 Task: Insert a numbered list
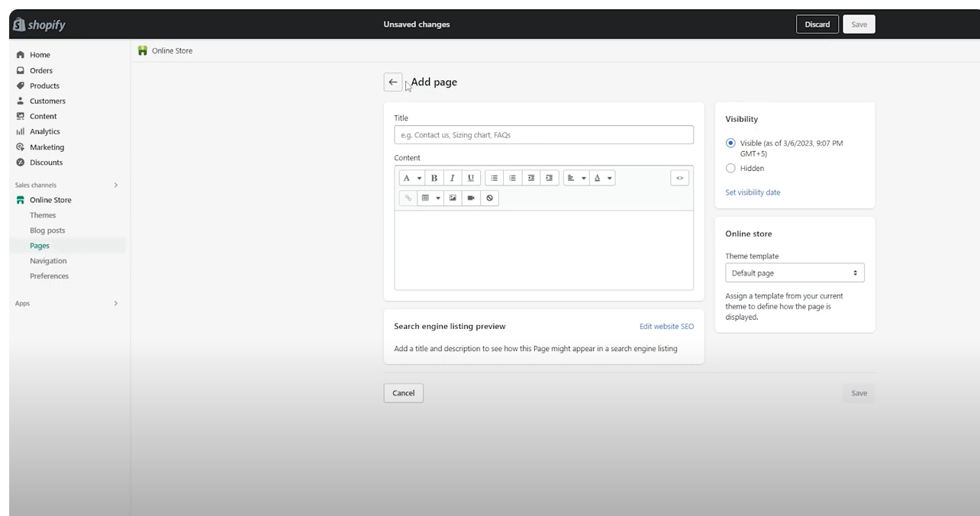(513, 178)
